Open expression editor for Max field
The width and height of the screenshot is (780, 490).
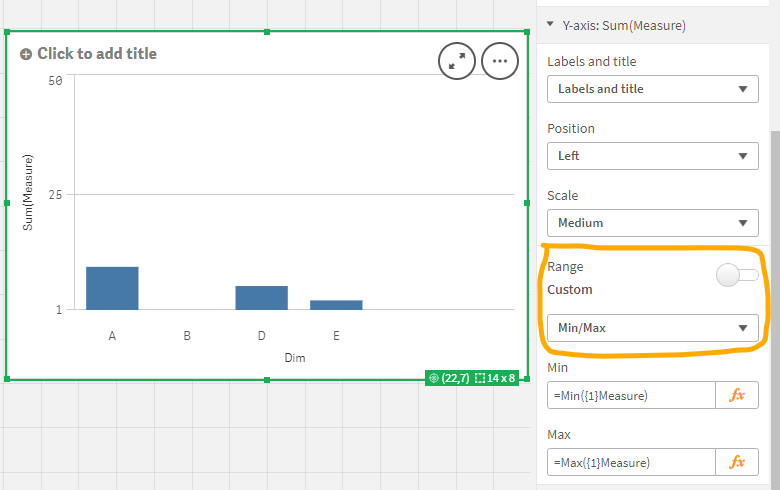737,462
